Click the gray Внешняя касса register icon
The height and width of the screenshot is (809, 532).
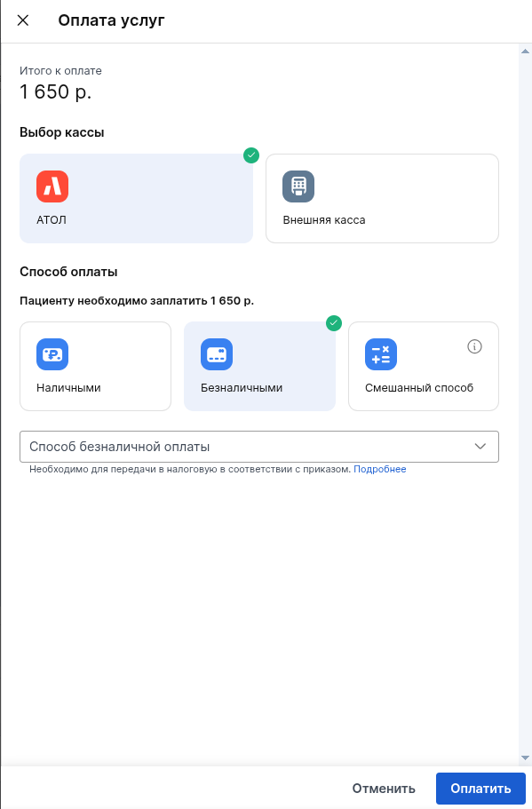coord(298,186)
